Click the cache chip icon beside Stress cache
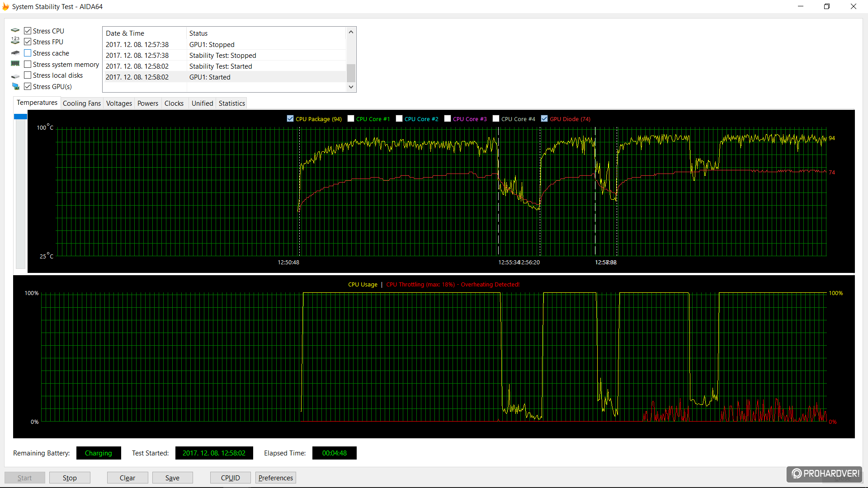 click(x=15, y=53)
